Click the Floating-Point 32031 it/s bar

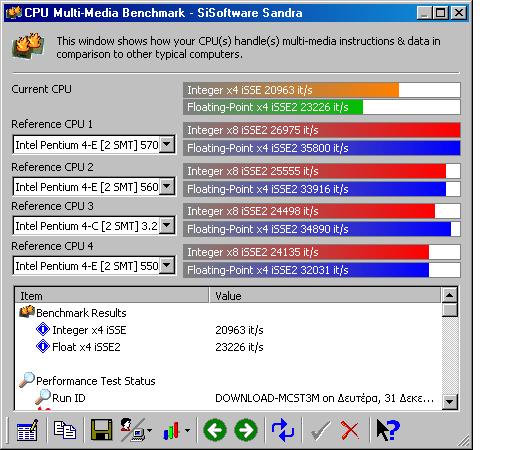(322, 270)
